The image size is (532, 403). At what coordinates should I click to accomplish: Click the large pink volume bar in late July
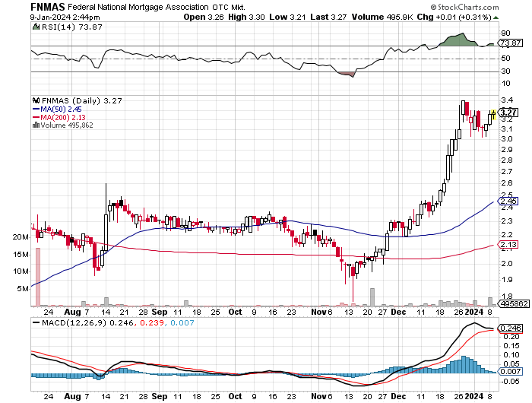38,277
